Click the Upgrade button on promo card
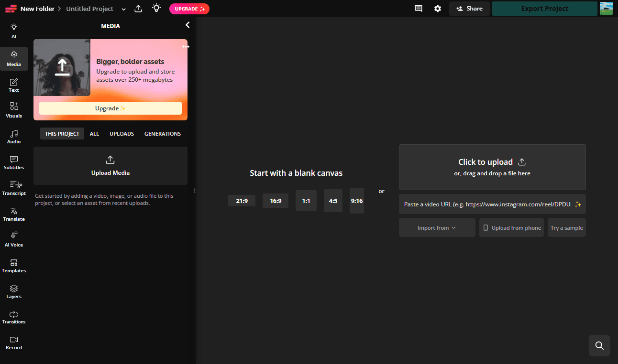This screenshot has width=618, height=364. pyautogui.click(x=110, y=108)
